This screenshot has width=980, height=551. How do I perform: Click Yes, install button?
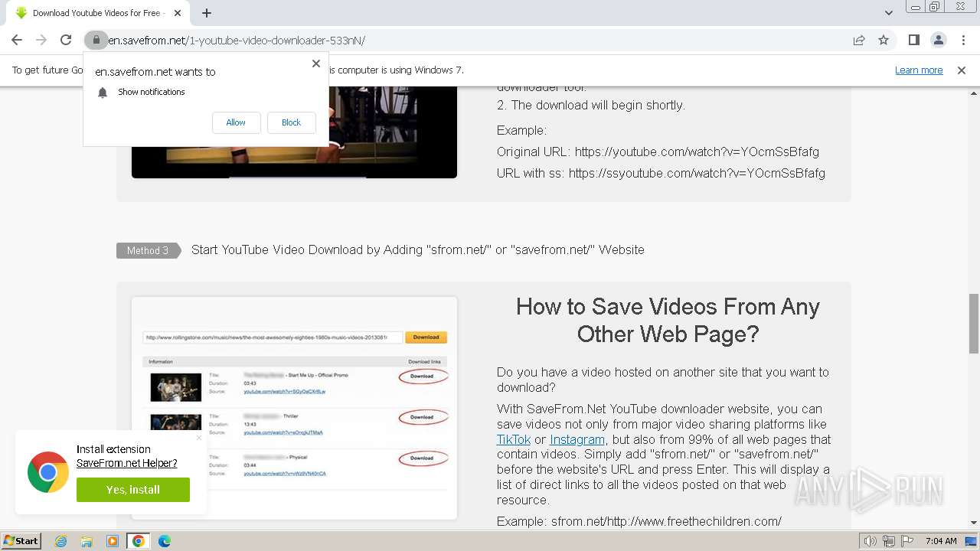tap(133, 490)
